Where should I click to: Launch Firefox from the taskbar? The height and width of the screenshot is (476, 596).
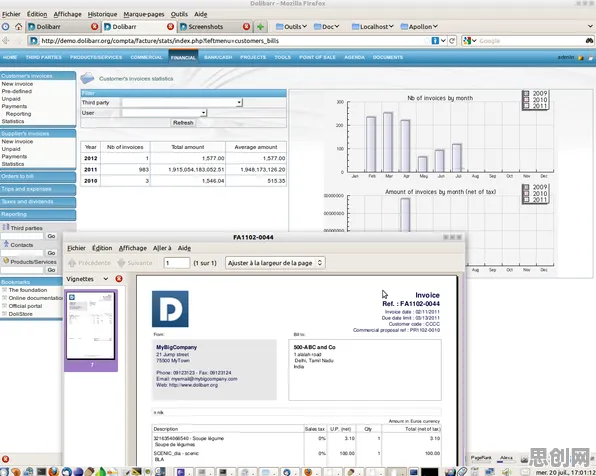coord(54,471)
